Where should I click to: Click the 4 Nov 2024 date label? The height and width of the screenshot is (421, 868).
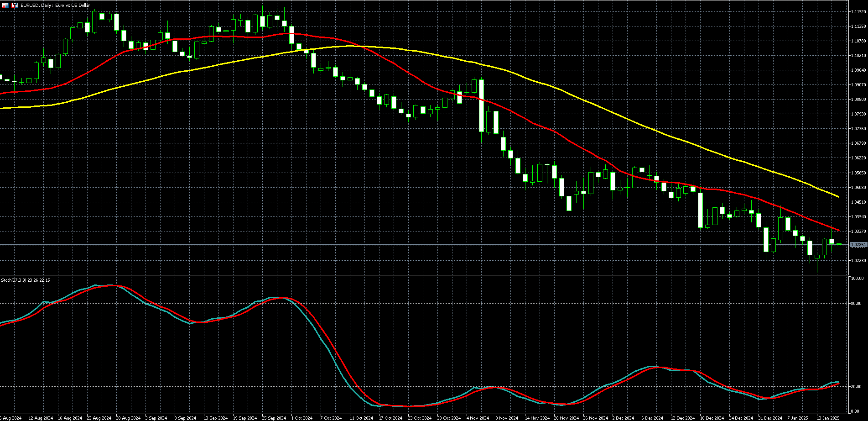(x=478, y=418)
